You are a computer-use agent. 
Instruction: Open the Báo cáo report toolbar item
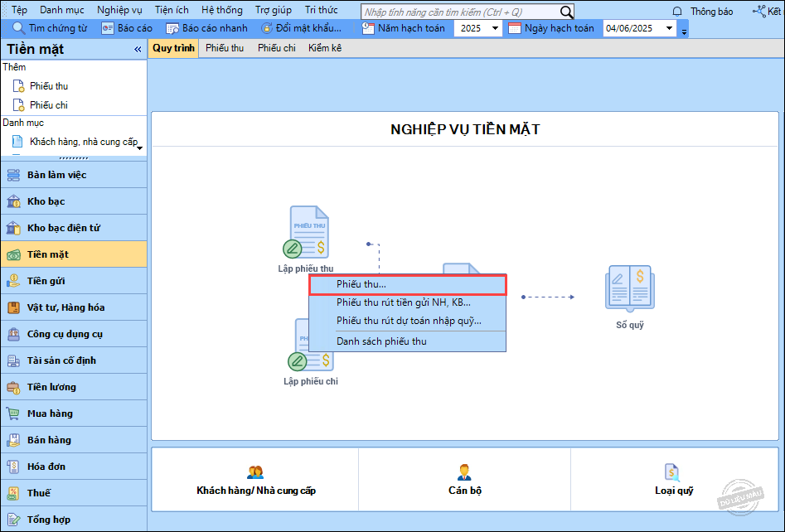point(127,28)
